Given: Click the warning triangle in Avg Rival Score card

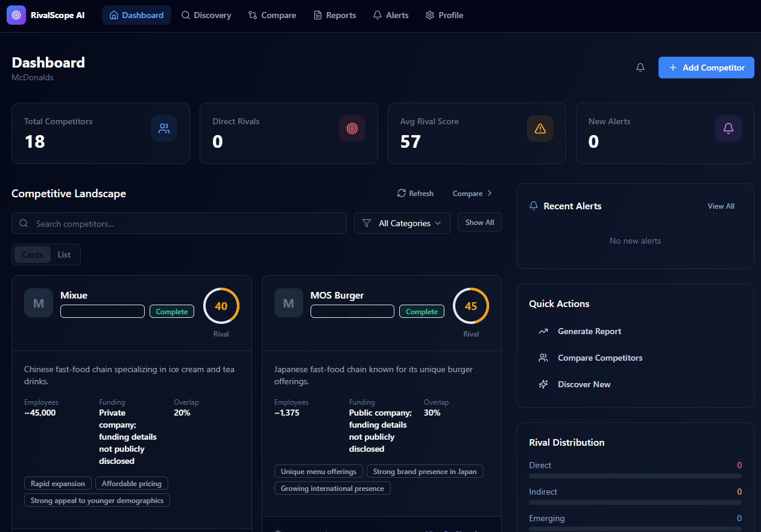Looking at the screenshot, I should coord(540,128).
